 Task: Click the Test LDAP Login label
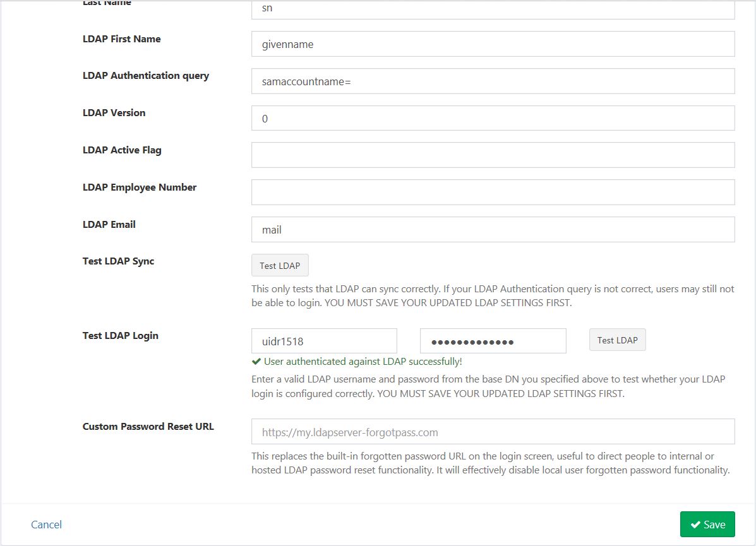tap(120, 335)
